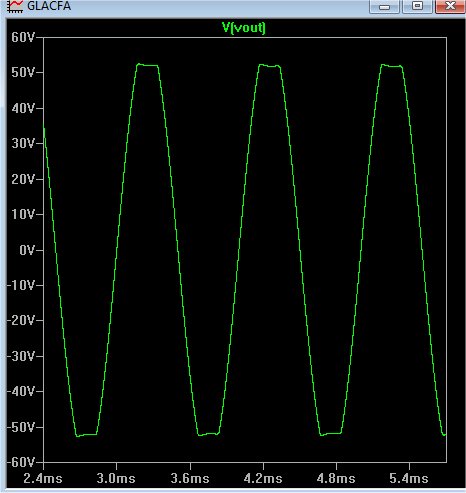Click the V(vout) trace label
This screenshot has height=493, width=466.
pos(244,28)
